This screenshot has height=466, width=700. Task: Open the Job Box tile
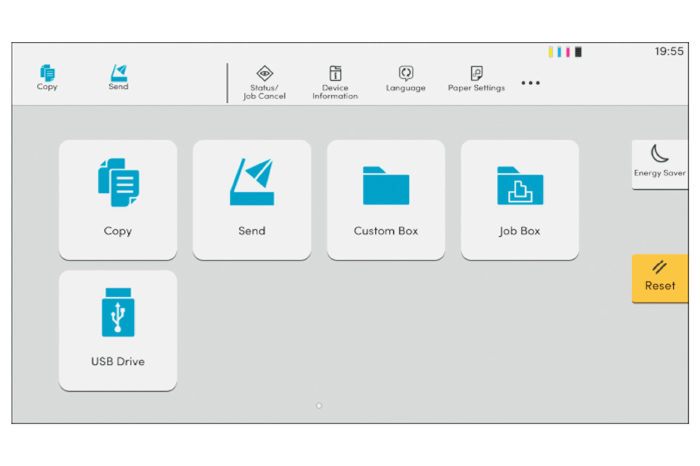(520, 199)
